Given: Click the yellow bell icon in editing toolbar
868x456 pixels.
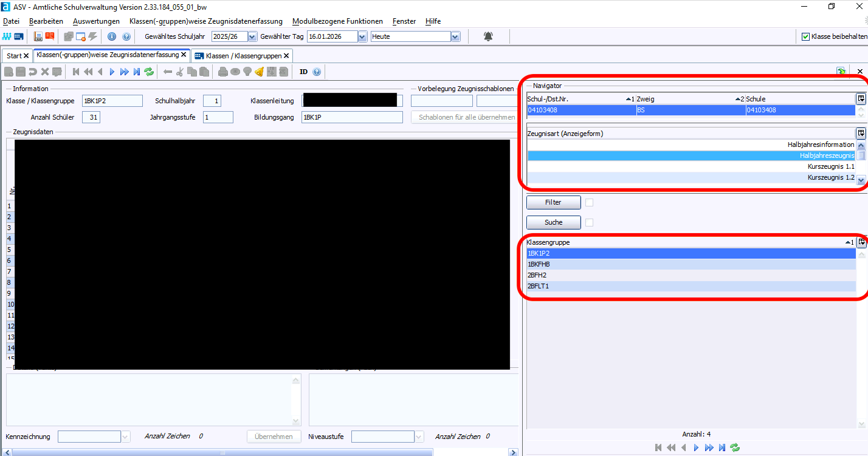Looking at the screenshot, I should click(x=259, y=72).
